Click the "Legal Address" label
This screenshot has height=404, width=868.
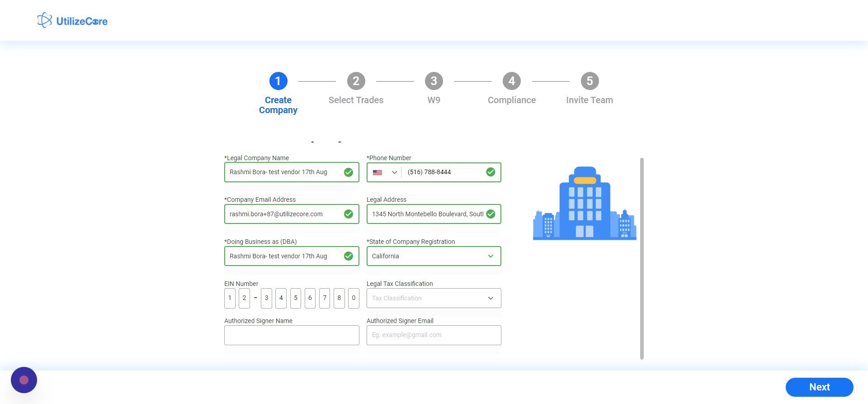[x=387, y=200]
